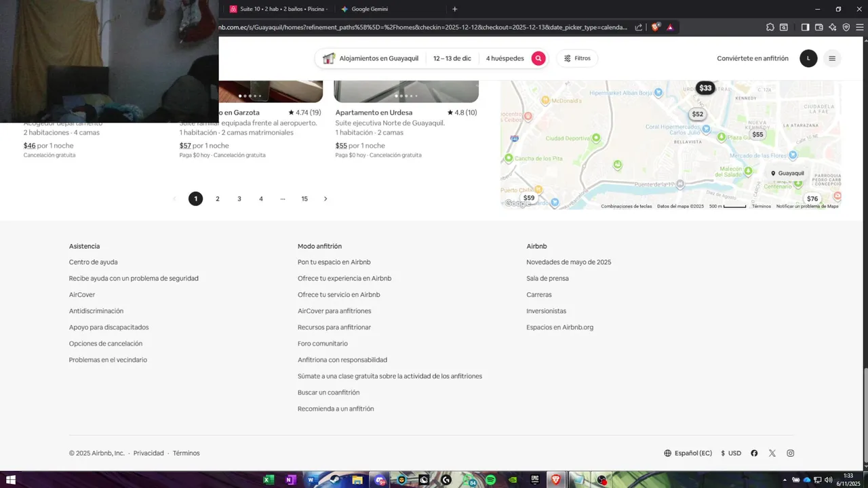Screen dimensions: 868x488
Task: Open the Filtros filter button
Action: (x=577, y=58)
